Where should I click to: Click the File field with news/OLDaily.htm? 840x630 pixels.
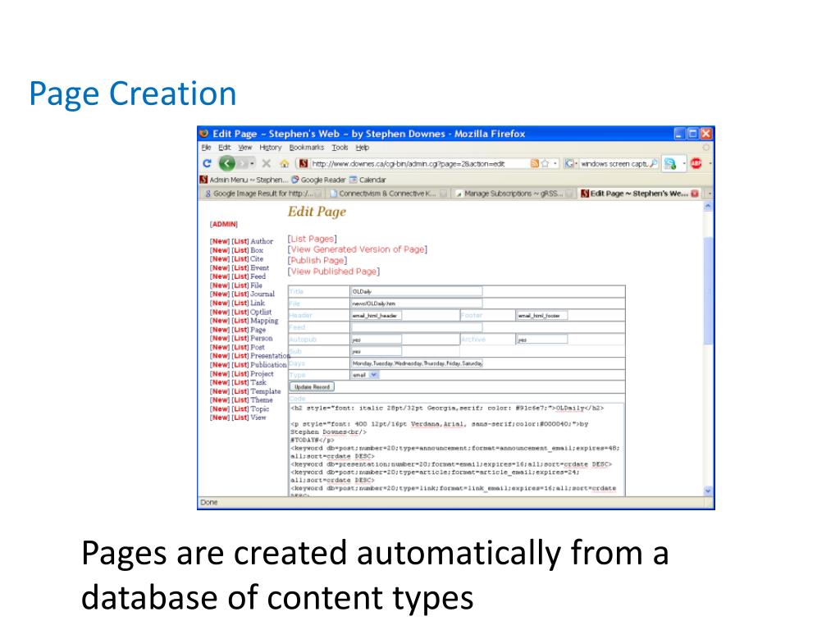(x=416, y=304)
